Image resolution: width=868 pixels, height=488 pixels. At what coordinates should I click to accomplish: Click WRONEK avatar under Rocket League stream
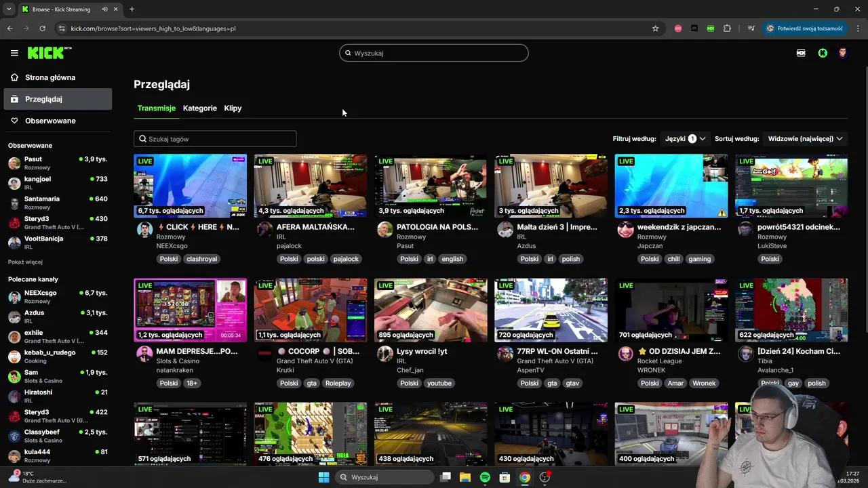pyautogui.click(x=625, y=354)
